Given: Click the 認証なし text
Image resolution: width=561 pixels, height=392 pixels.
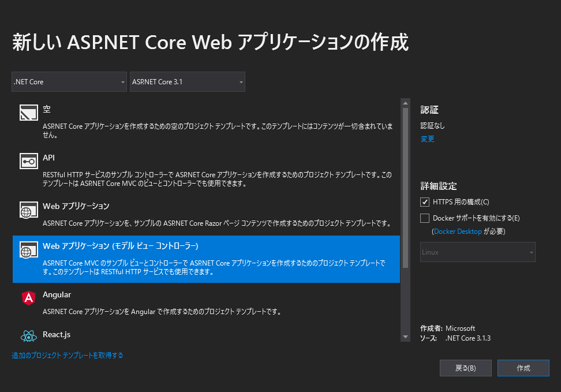Looking at the screenshot, I should point(432,126).
